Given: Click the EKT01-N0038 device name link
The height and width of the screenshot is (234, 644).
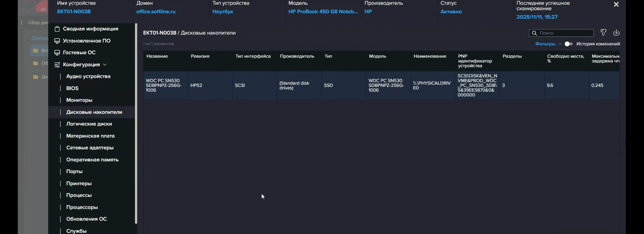Looking at the screenshot, I should tap(74, 12).
